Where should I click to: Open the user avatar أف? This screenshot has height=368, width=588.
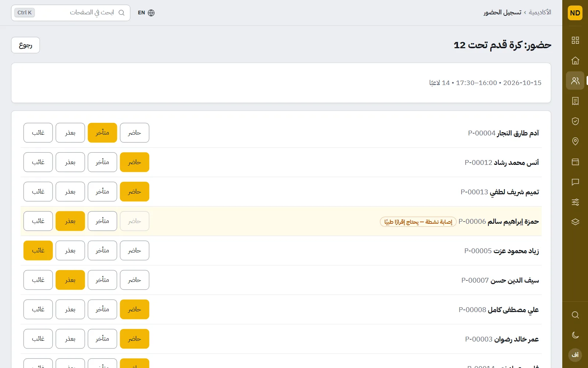[575, 355]
